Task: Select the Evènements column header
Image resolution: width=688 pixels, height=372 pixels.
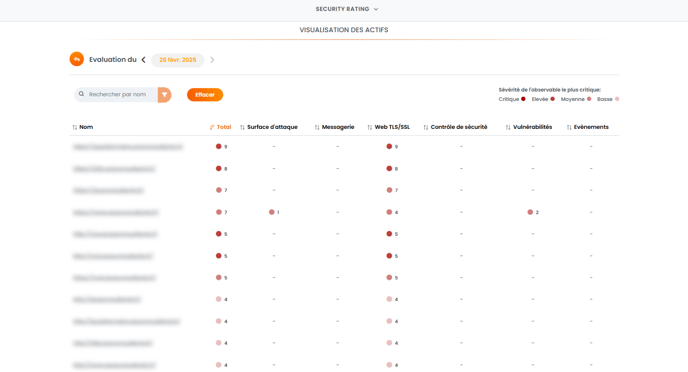Action: [591, 127]
